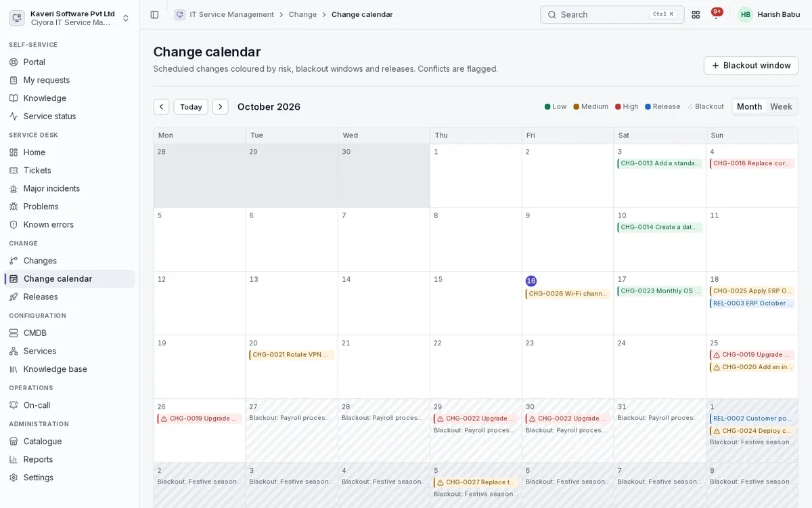The height and width of the screenshot is (508, 812).
Task: Open the apps grid icon
Action: point(696,14)
